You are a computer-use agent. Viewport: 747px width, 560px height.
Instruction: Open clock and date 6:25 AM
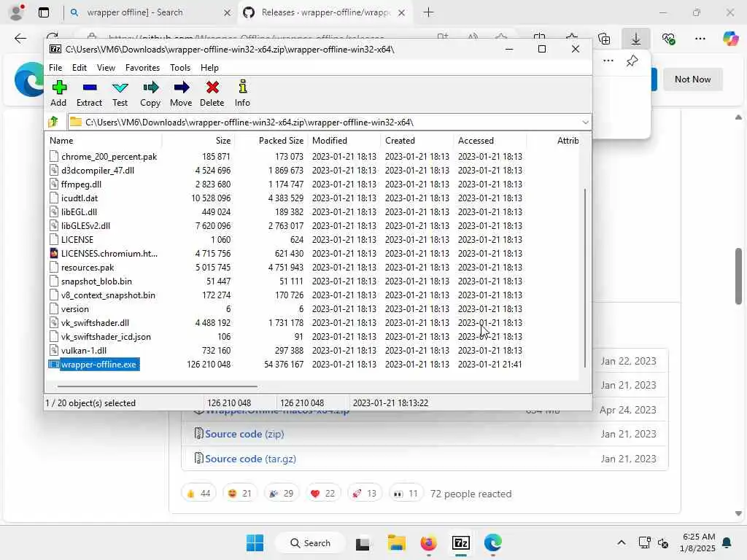tap(698, 542)
